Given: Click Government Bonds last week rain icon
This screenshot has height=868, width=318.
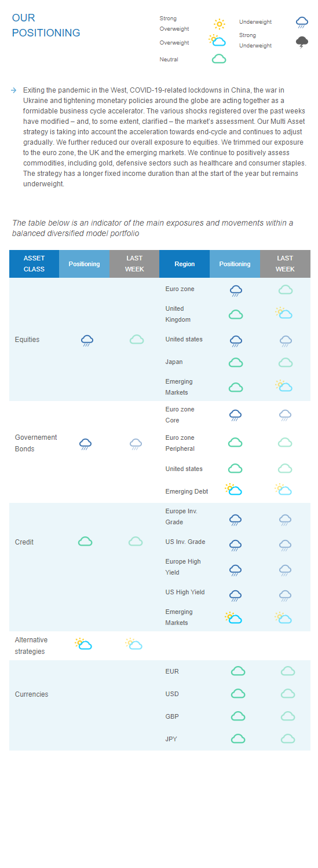Looking at the screenshot, I should coord(136,444).
